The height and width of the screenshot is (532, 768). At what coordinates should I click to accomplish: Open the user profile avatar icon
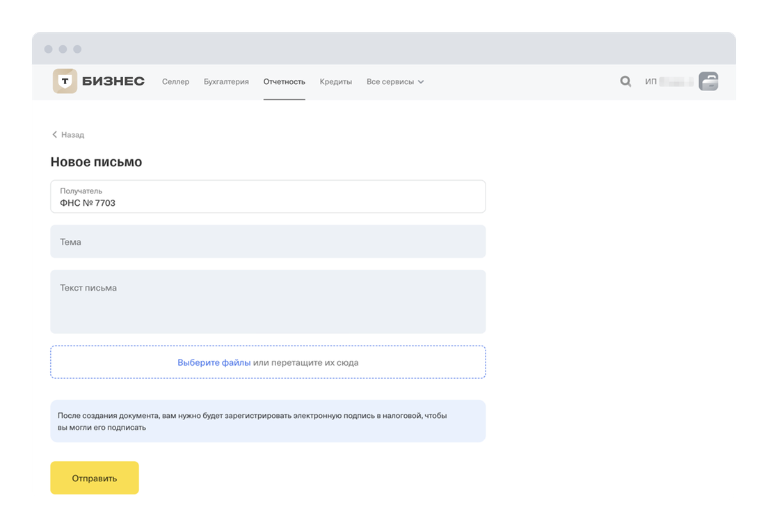click(708, 81)
